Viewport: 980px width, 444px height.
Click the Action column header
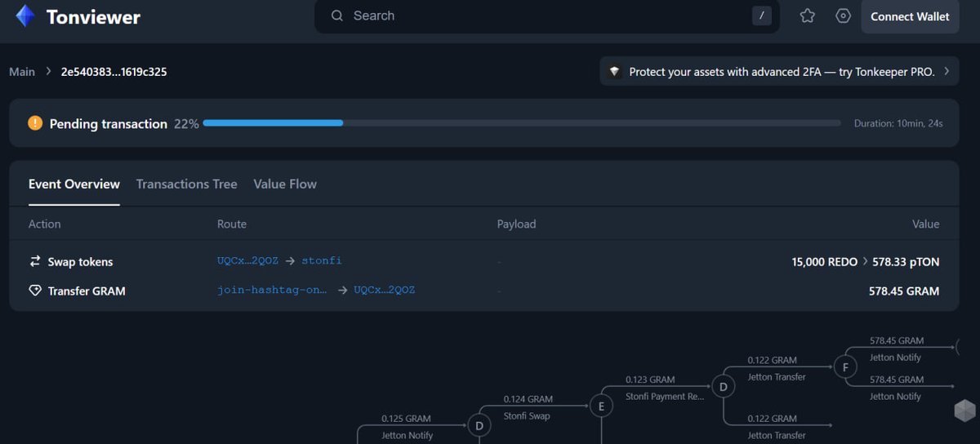[x=45, y=224]
